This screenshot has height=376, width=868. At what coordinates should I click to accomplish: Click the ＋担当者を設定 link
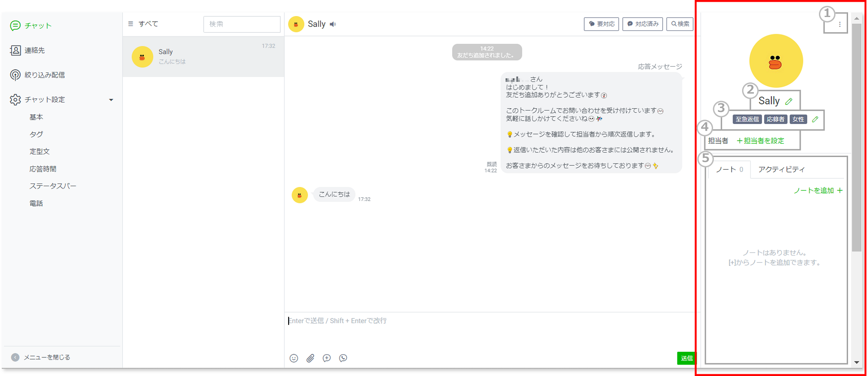point(760,141)
